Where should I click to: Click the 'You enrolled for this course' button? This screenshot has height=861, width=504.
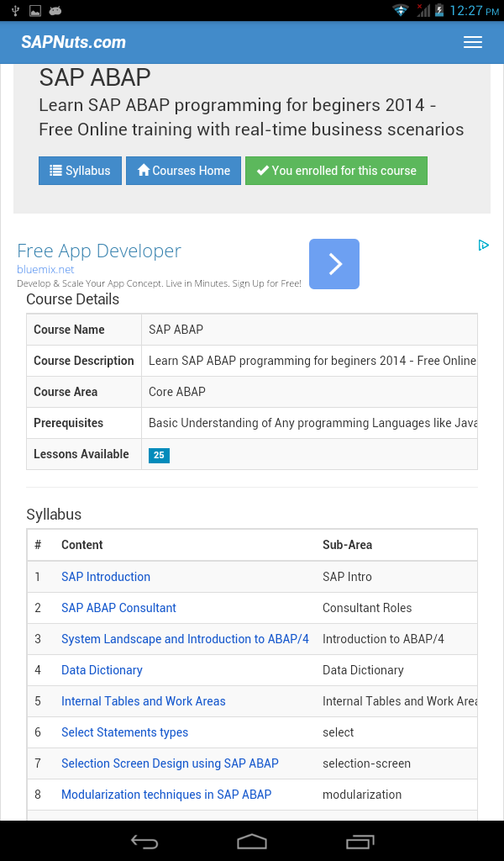[336, 171]
